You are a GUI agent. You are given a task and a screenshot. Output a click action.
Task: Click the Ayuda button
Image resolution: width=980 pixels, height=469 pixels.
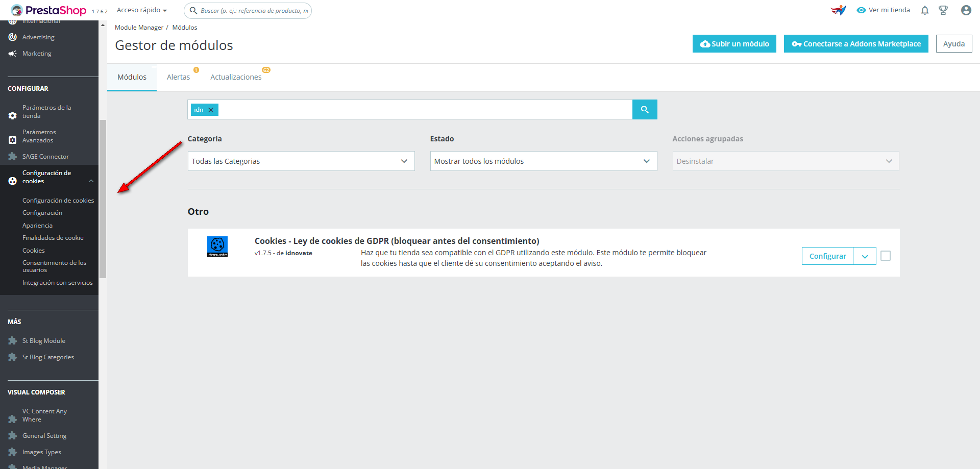click(954, 44)
